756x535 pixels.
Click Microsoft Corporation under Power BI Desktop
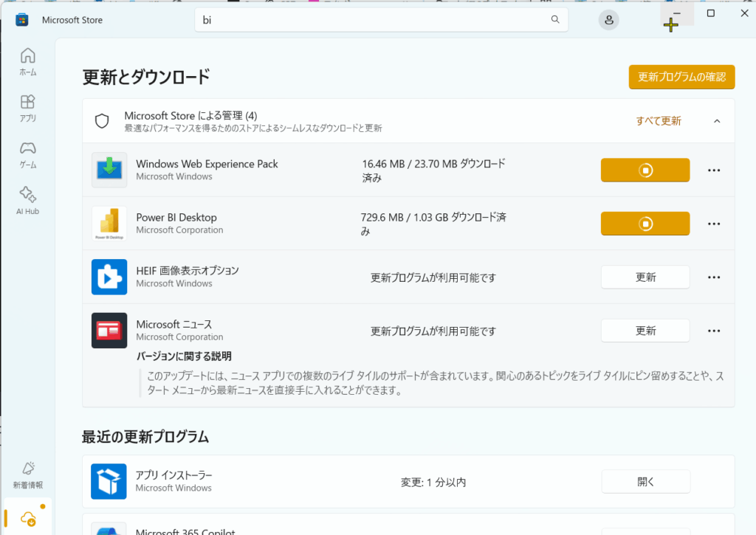pyautogui.click(x=179, y=230)
